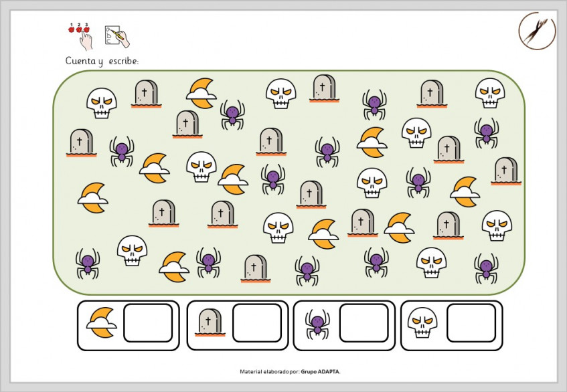
Task: Click the 'Material elaborado por: Grupo ADAPTA.' credit
Action: pos(290,371)
